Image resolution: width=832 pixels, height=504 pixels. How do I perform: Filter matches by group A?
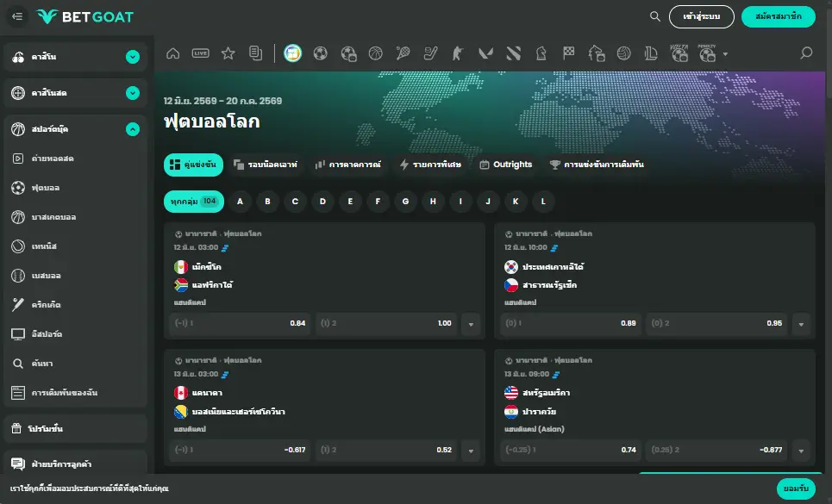[x=240, y=202]
